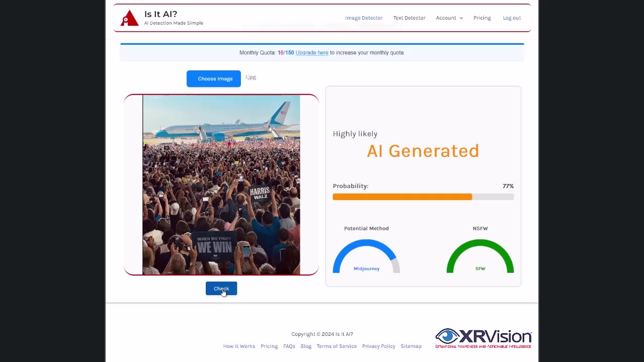Click the Highly likely label
The image size is (644, 362).
(355, 134)
